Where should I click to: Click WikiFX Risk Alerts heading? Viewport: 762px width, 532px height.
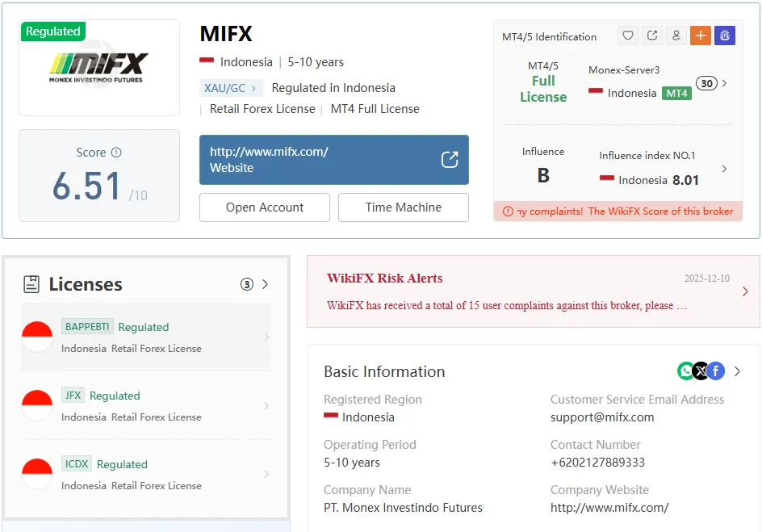tap(384, 278)
